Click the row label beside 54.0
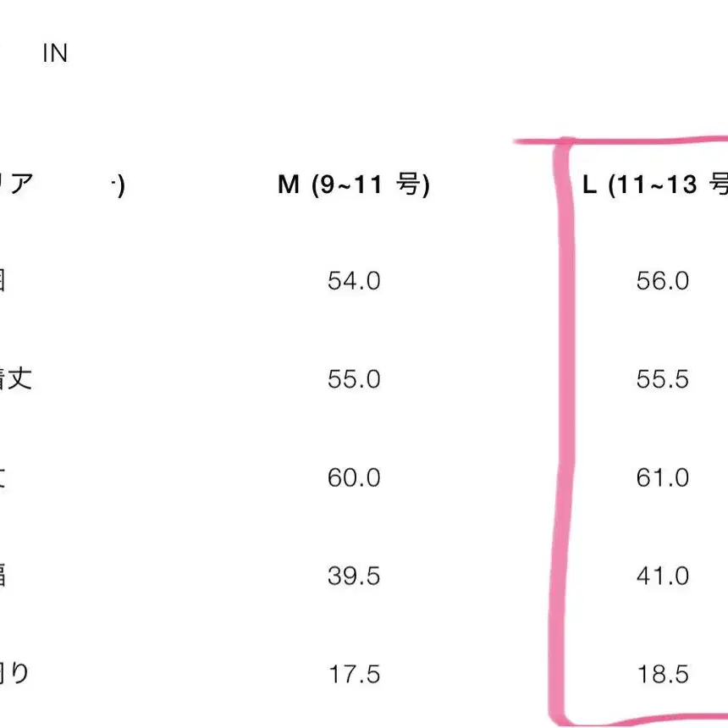 3,280
